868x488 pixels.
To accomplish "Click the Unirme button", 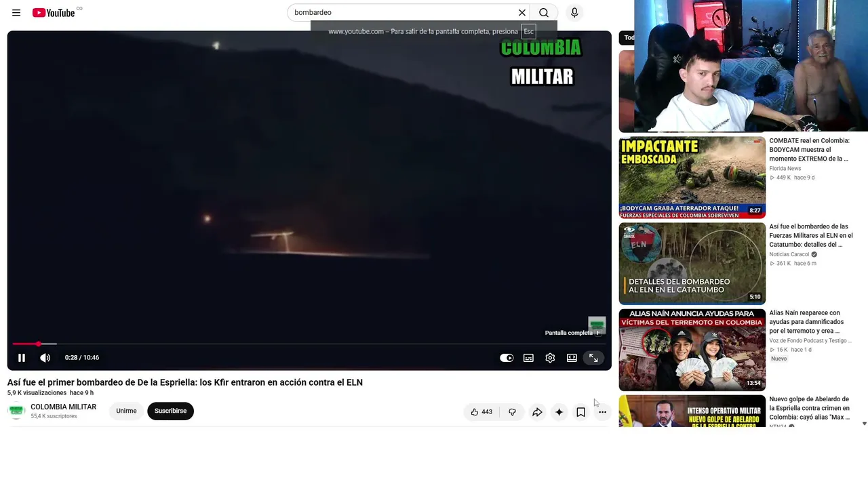I will click(126, 411).
